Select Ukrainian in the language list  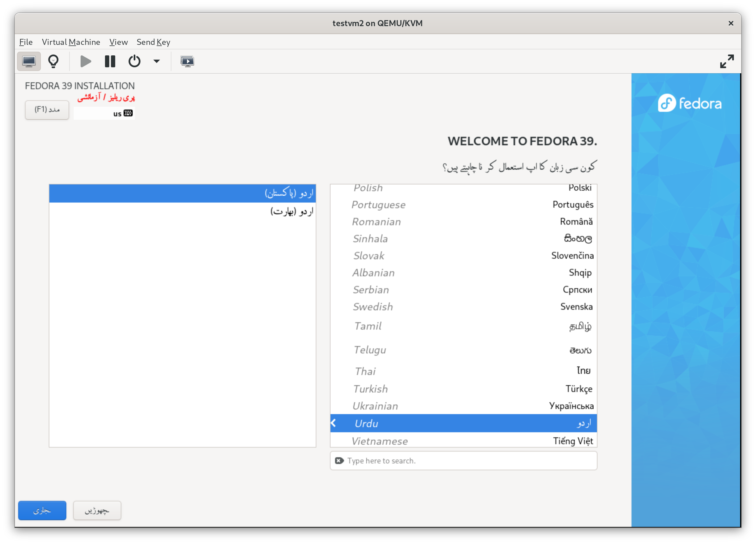pyautogui.click(x=463, y=406)
